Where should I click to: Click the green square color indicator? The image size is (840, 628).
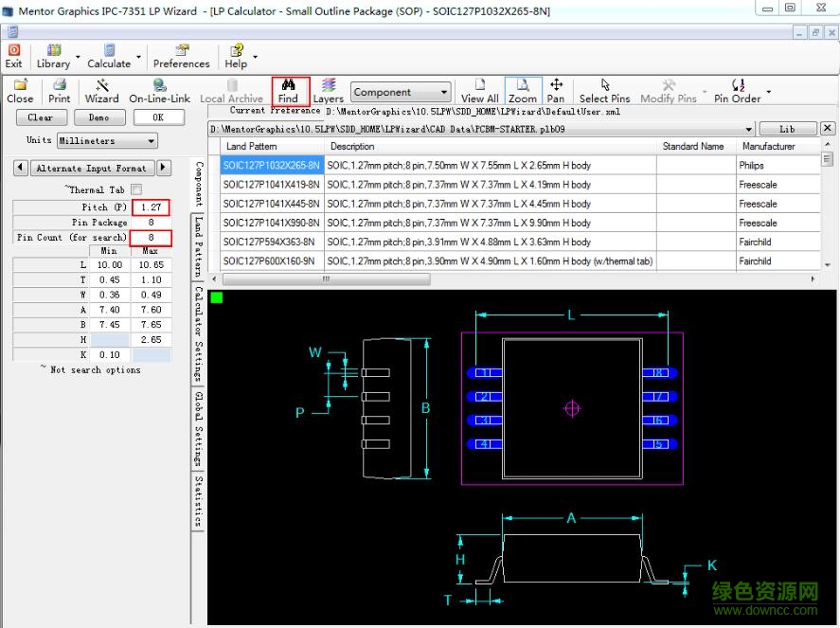(x=217, y=297)
